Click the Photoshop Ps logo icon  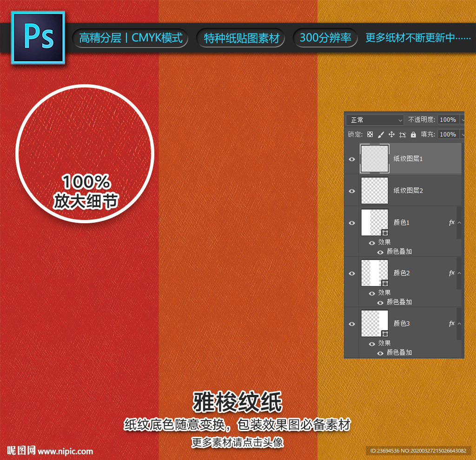38,38
